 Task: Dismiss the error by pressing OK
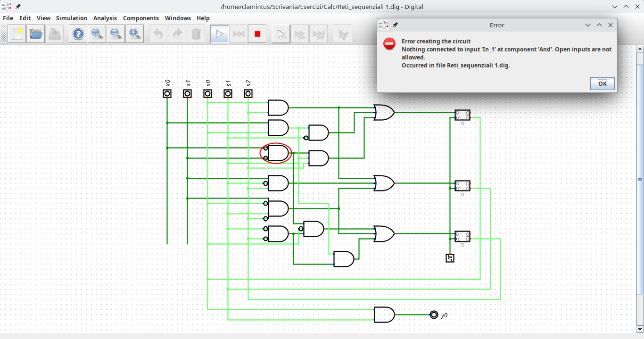click(x=602, y=83)
